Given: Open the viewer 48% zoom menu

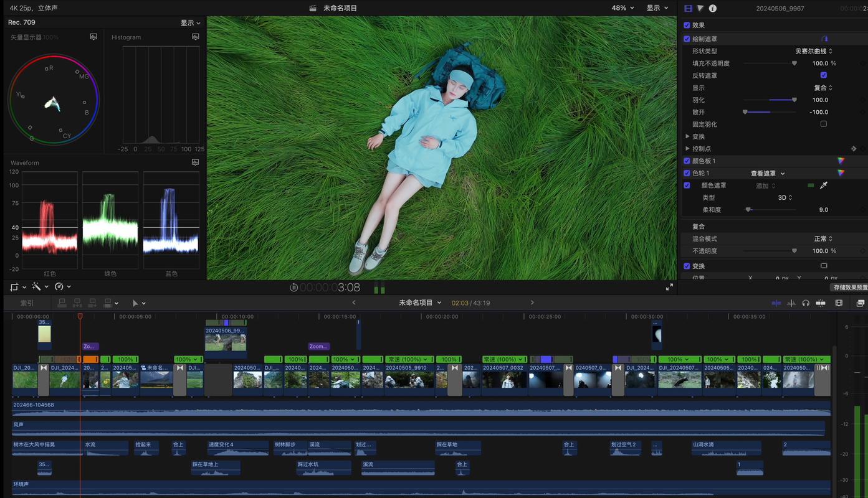Looking at the screenshot, I should click(x=622, y=8).
